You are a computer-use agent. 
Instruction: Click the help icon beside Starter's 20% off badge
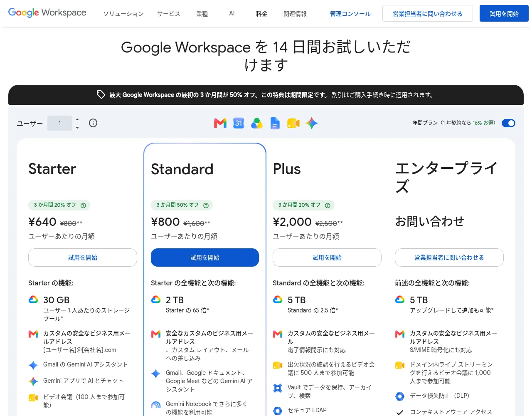(x=83, y=206)
